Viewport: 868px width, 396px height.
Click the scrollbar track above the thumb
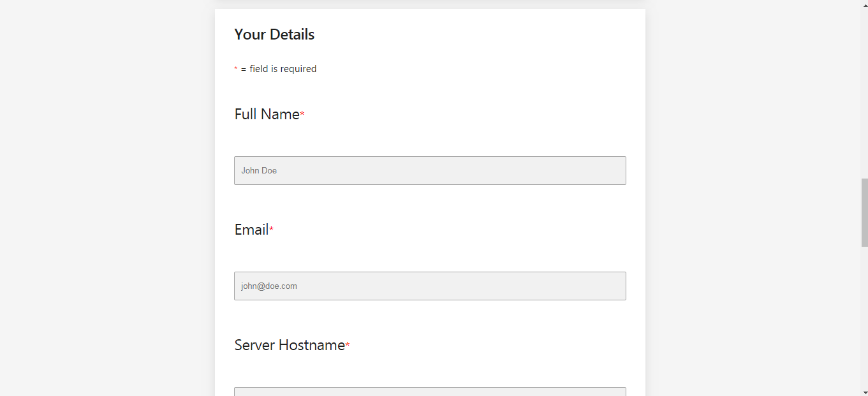(x=864, y=94)
